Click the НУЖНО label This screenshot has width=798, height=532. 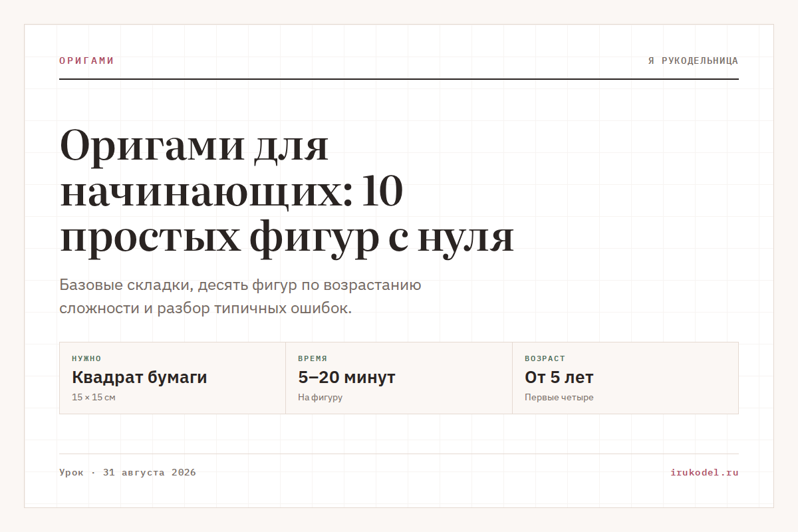click(x=86, y=358)
